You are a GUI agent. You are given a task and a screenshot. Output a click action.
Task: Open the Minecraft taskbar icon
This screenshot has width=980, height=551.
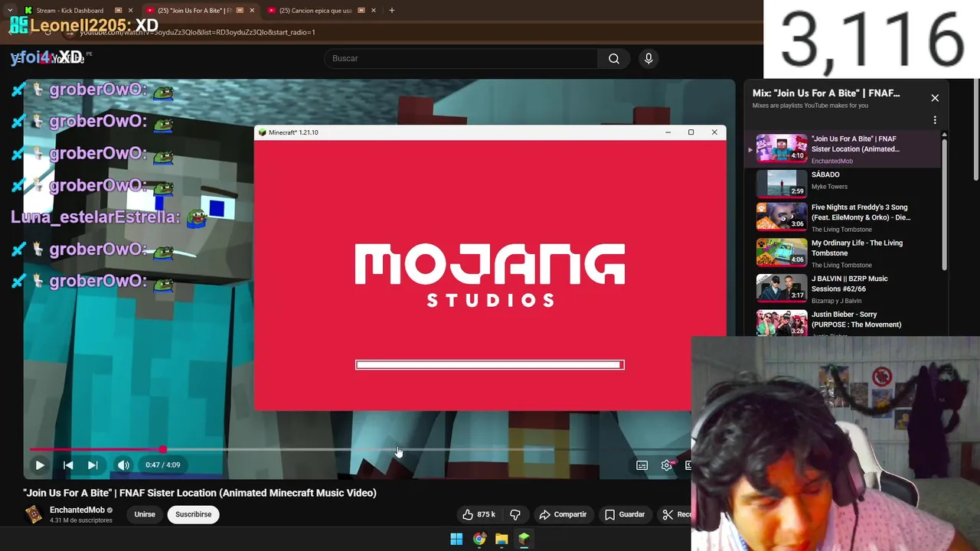tap(524, 539)
